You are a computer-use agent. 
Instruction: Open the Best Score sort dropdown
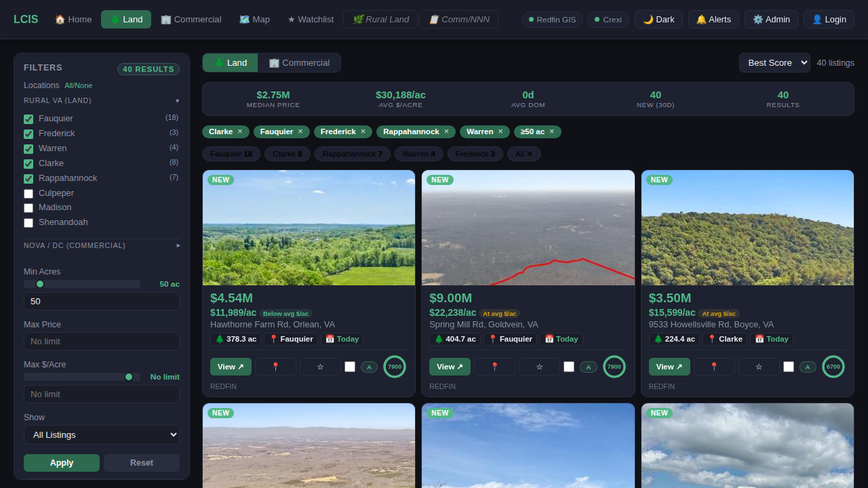pyautogui.click(x=774, y=62)
